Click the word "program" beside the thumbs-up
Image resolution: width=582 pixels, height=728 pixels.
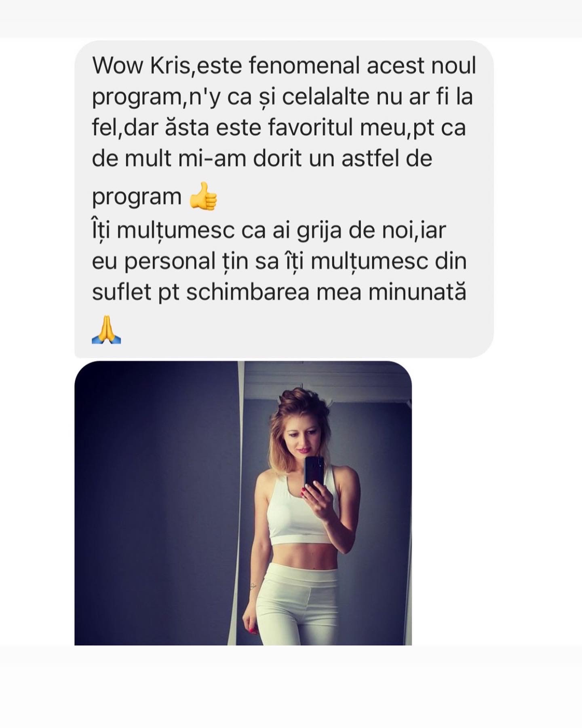pos(137,197)
